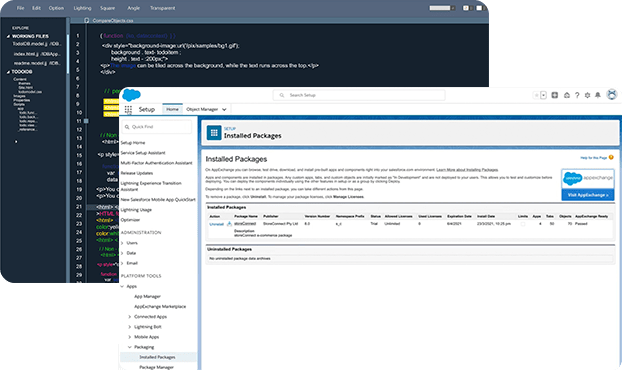This screenshot has width=622, height=370.
Task: Toggle the Limits checkbox for storeConnect
Action: tap(523, 224)
